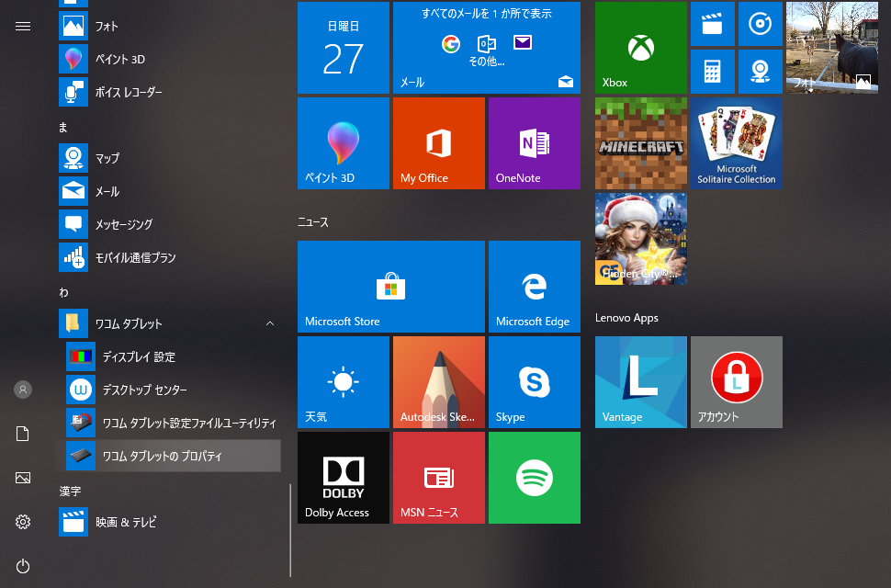
Task: Open the 天気 weather tile
Action: [x=344, y=382]
